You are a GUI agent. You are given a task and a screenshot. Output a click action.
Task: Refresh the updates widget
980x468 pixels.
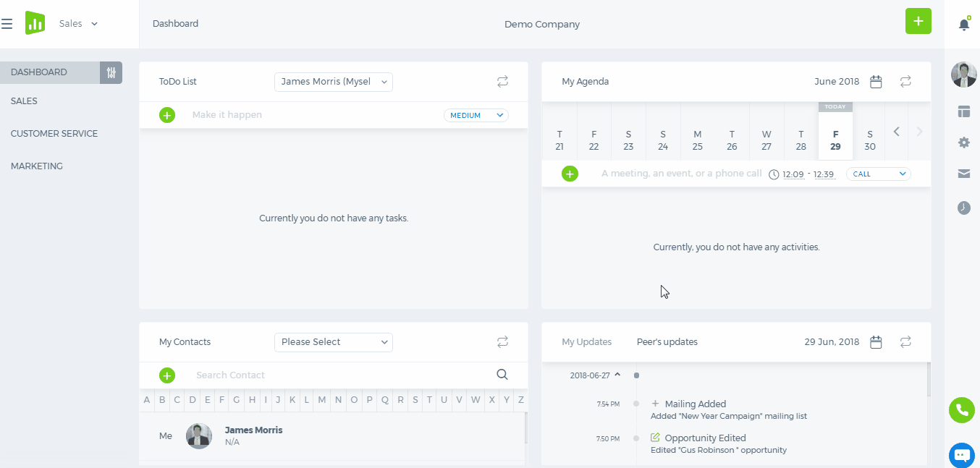pos(905,342)
